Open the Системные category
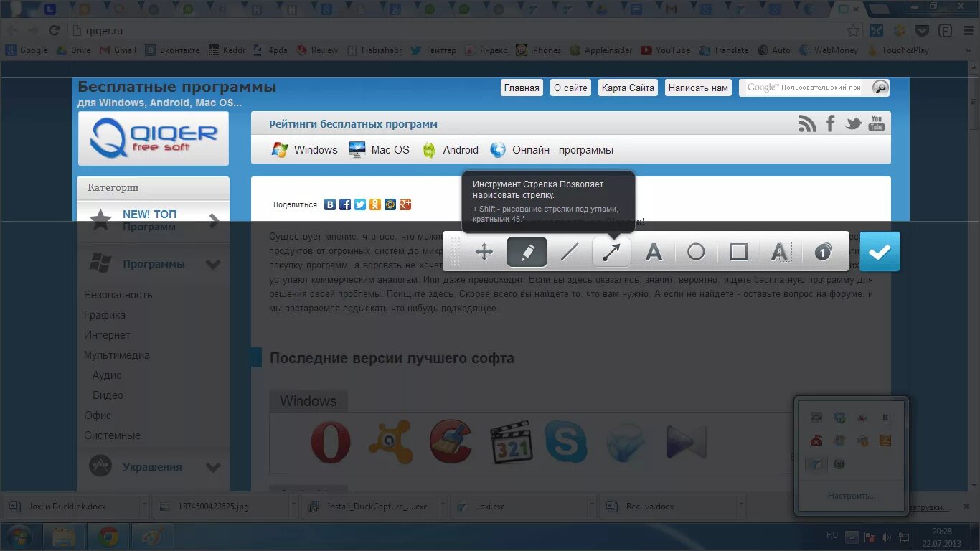The width and height of the screenshot is (980, 551). click(x=112, y=435)
